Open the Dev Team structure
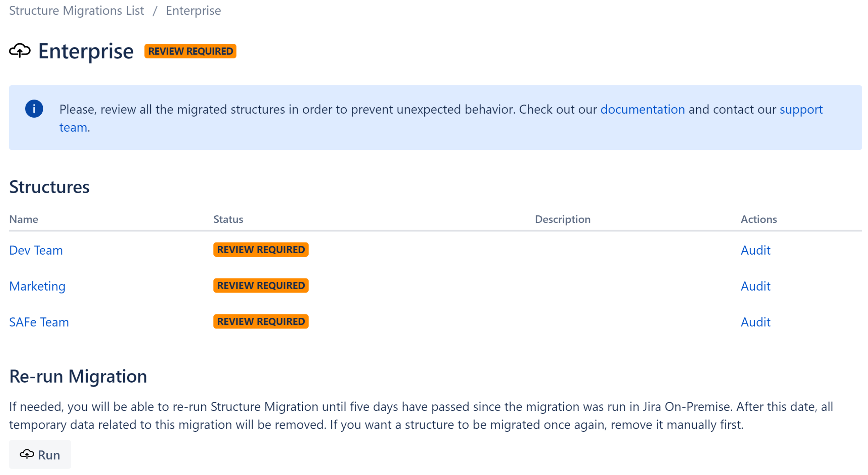The width and height of the screenshot is (868, 475). pos(36,250)
